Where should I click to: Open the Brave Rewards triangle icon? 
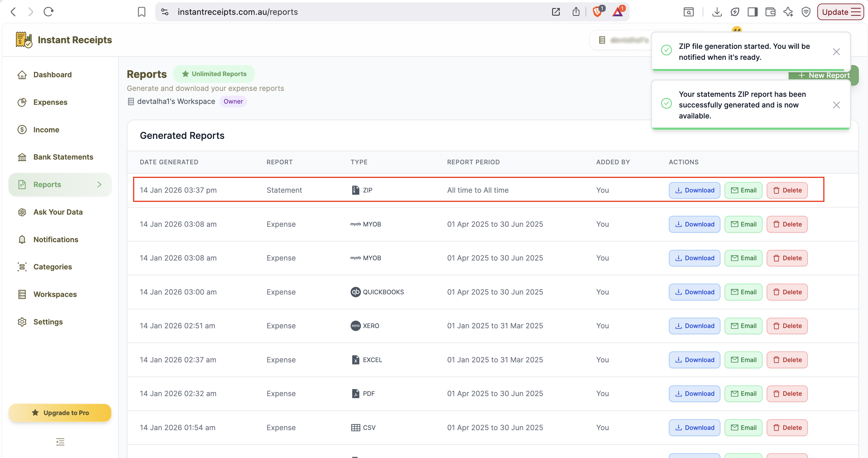[x=618, y=12]
